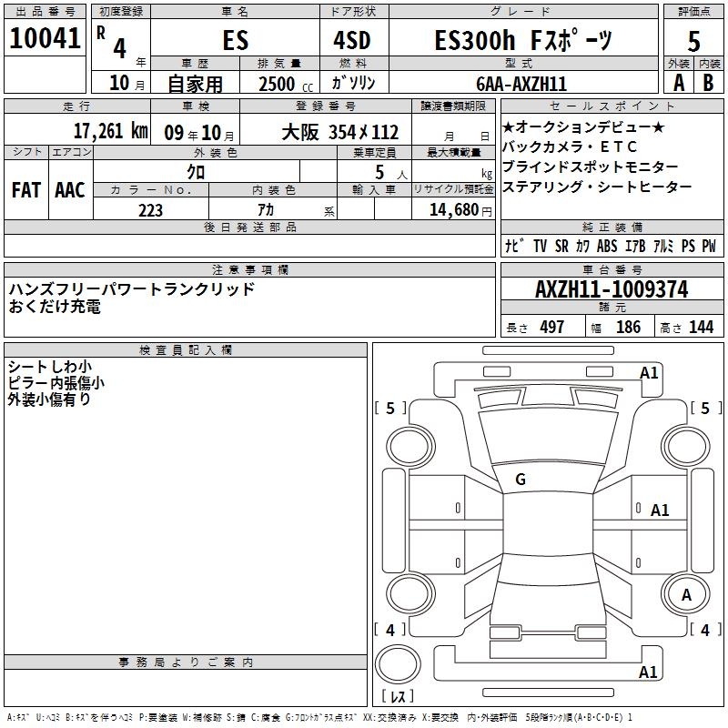This screenshot has width=728, height=728.
Task: Select the length value 497
Action: [551, 327]
